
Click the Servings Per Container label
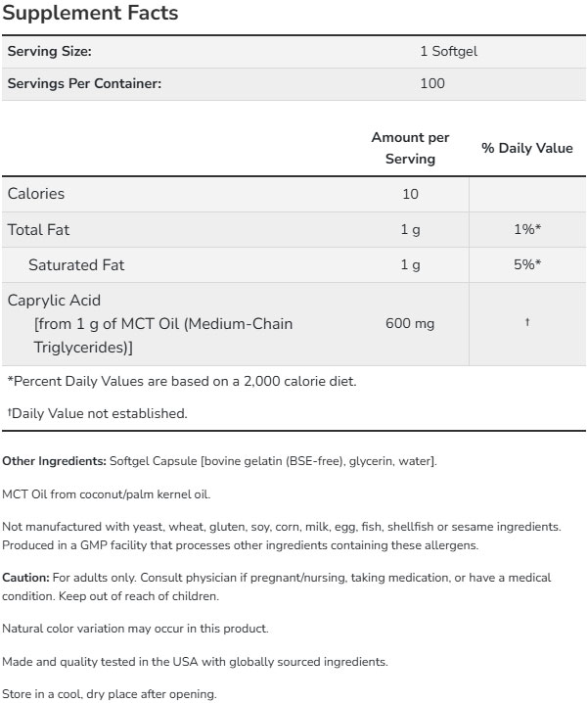point(84,83)
